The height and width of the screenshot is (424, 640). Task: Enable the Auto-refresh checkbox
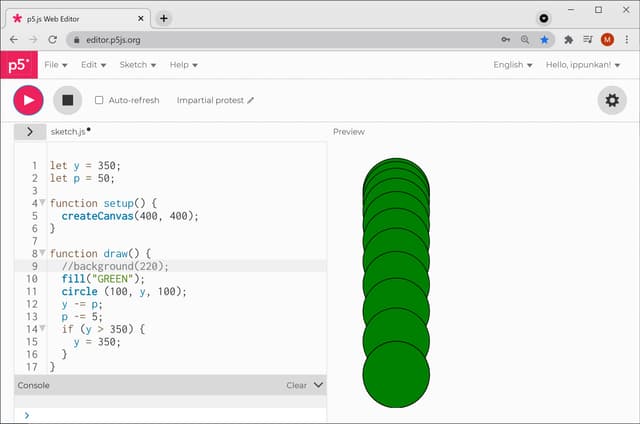click(99, 100)
